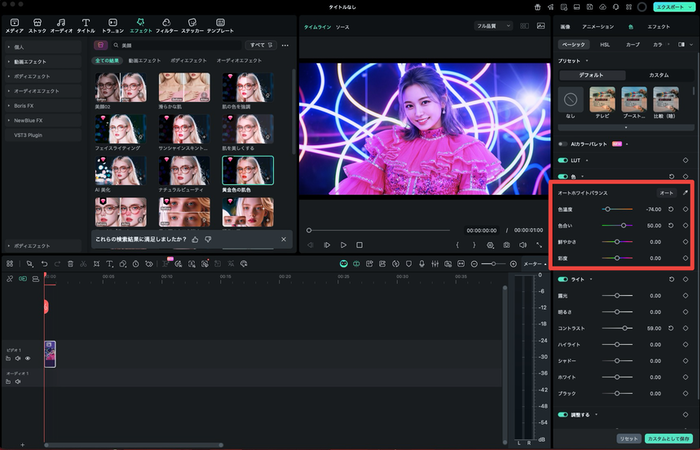Viewport: 700px width, 450px height.
Task: Click the text T tool in timeline toolbar
Action: click(x=109, y=264)
